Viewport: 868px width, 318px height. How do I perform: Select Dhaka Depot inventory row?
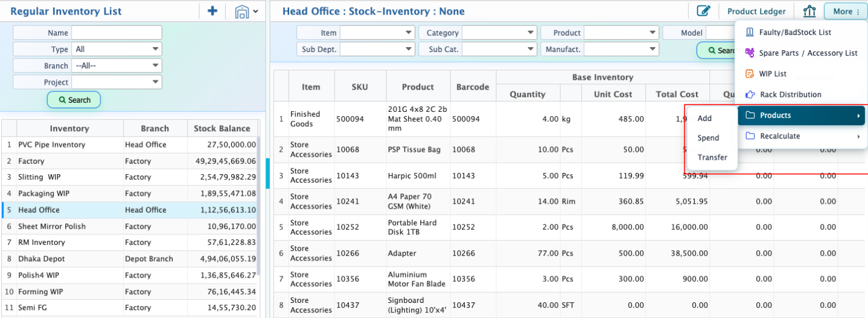pos(129,259)
